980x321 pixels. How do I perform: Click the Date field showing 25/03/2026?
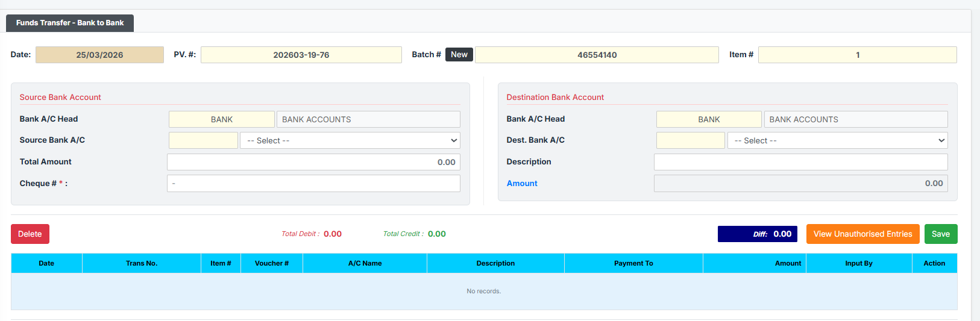99,55
